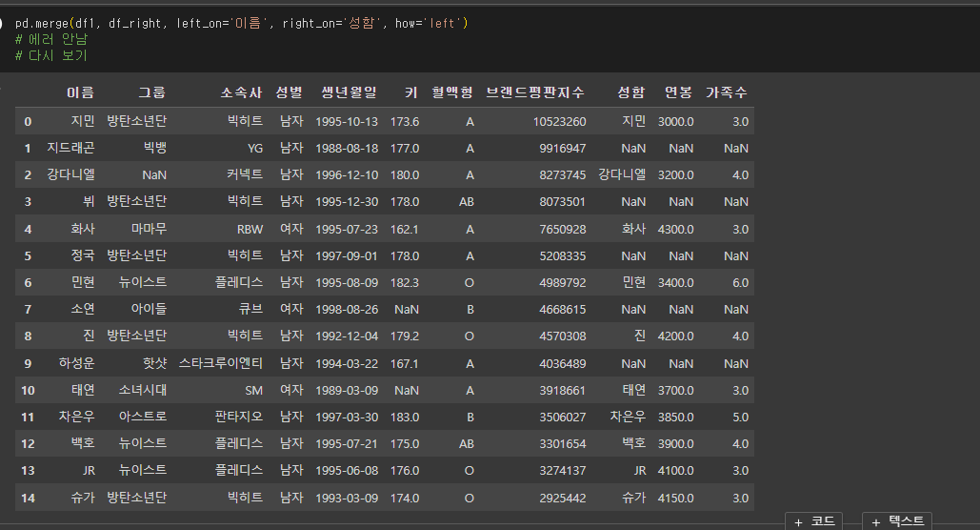Click the comment '# 다시 보기'
The image size is (980, 530).
tap(51, 55)
